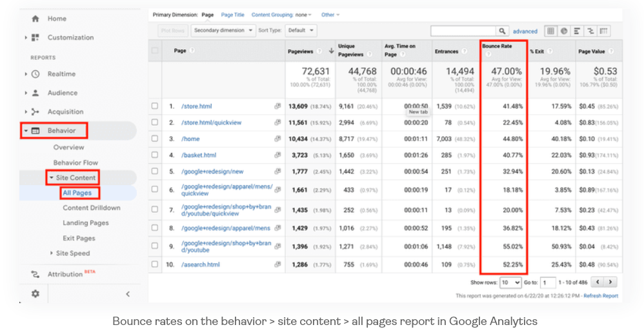Switch to Data table view icon
The height and width of the screenshot is (336, 644).
click(x=551, y=31)
